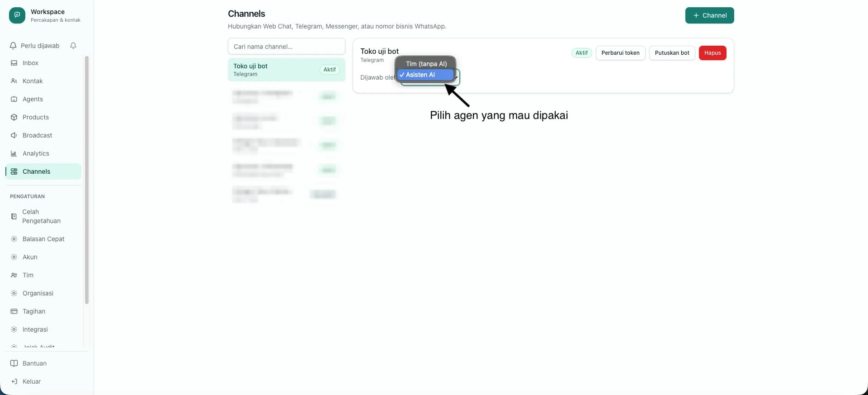Click the Tagihan label in settings
Viewport: 868px width, 395px height.
click(34, 311)
